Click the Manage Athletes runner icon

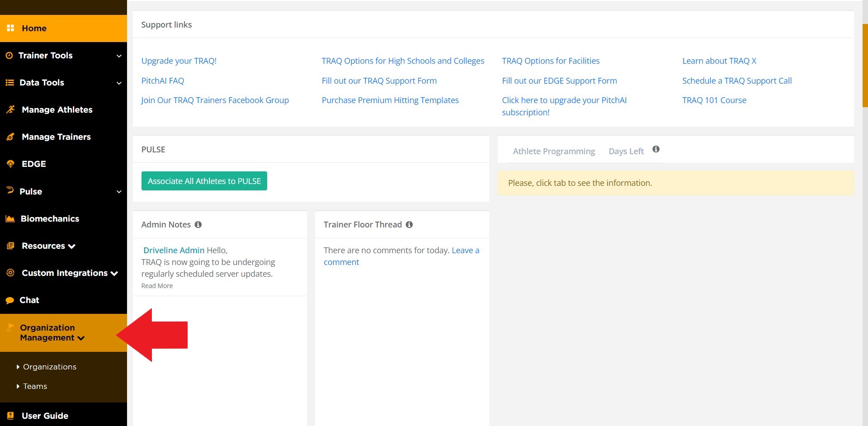[10, 109]
